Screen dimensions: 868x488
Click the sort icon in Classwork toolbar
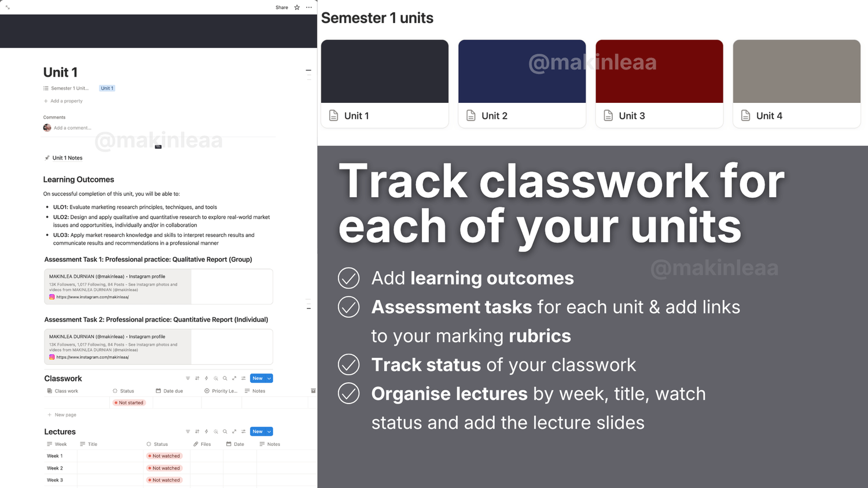(197, 378)
